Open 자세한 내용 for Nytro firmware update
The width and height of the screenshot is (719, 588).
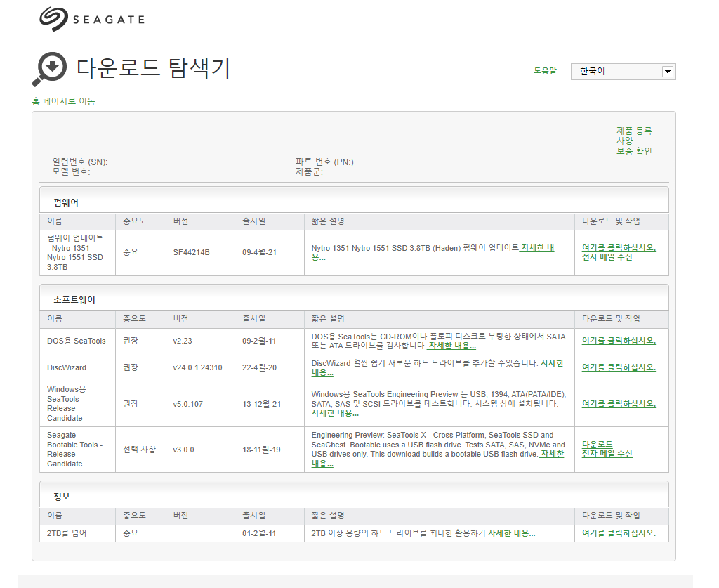pyautogui.click(x=537, y=248)
